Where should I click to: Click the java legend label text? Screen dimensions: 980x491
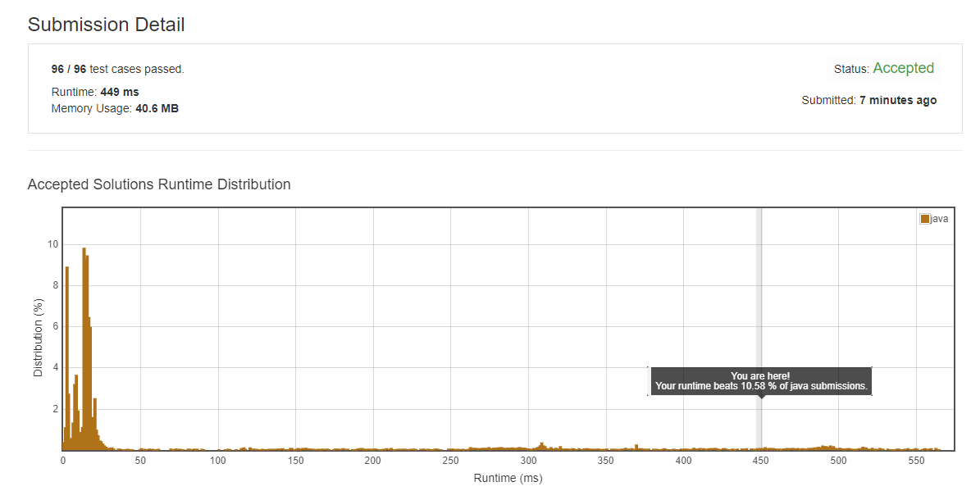tap(940, 219)
